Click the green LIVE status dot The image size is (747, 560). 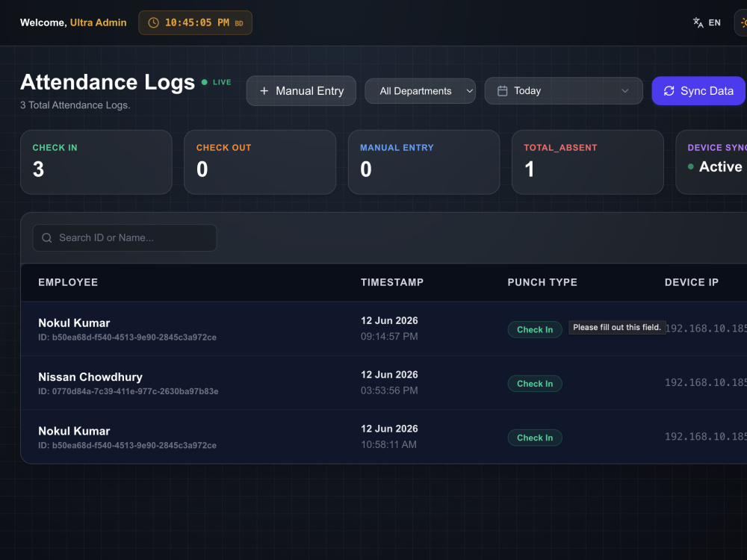205,82
